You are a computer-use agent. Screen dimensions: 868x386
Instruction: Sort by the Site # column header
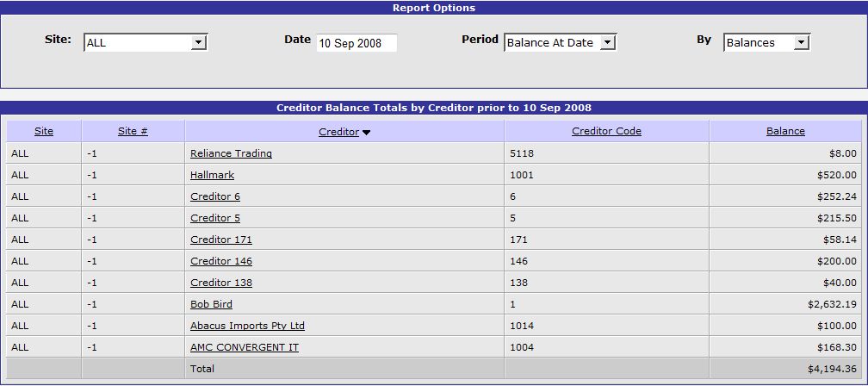(133, 132)
